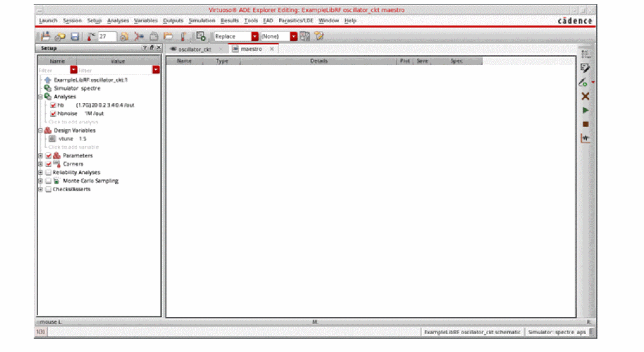The width and height of the screenshot is (644, 352).
Task: Click the Name filter input field
Action: point(54,70)
